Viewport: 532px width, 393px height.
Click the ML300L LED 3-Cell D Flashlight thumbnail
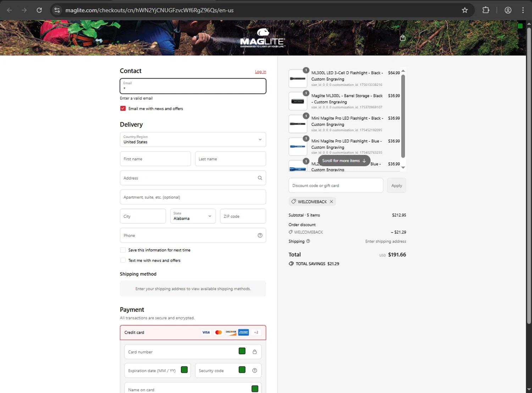point(298,78)
